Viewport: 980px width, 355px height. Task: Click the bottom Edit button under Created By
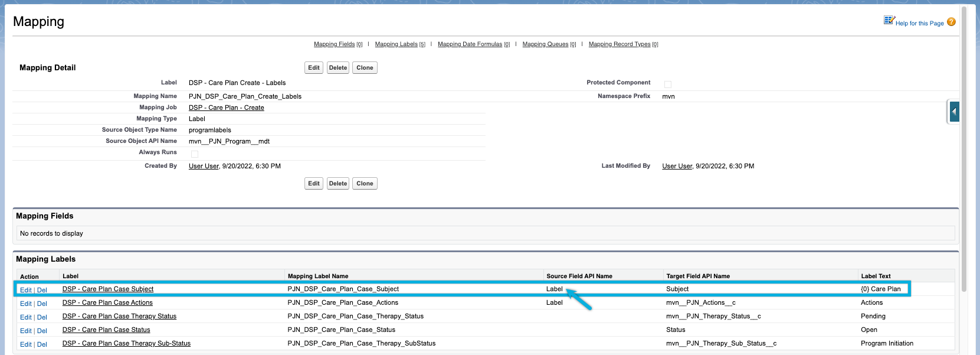pos(314,184)
